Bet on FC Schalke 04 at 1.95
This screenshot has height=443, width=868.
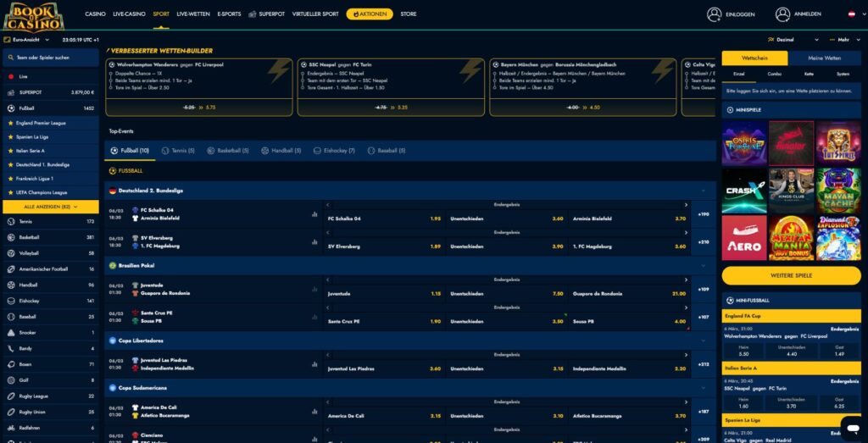tap(384, 219)
